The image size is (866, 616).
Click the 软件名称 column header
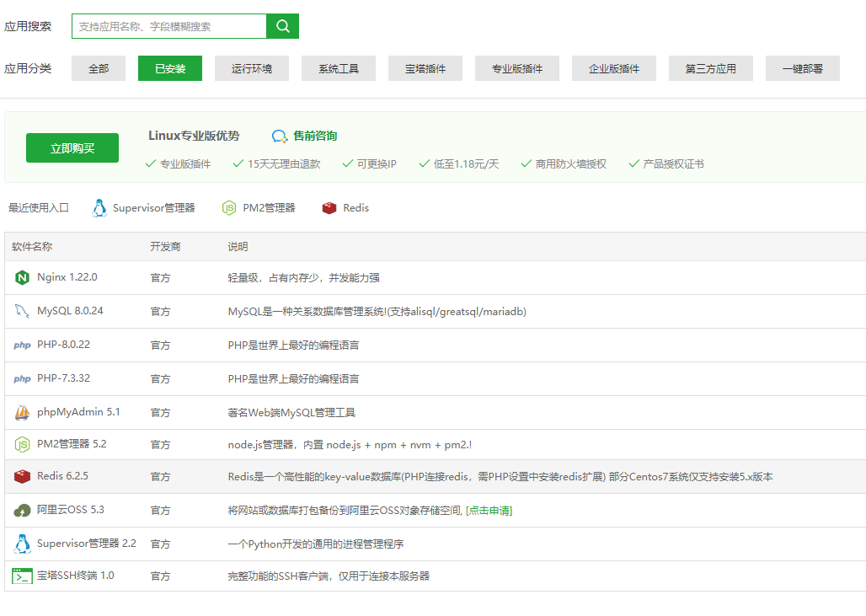(x=32, y=247)
